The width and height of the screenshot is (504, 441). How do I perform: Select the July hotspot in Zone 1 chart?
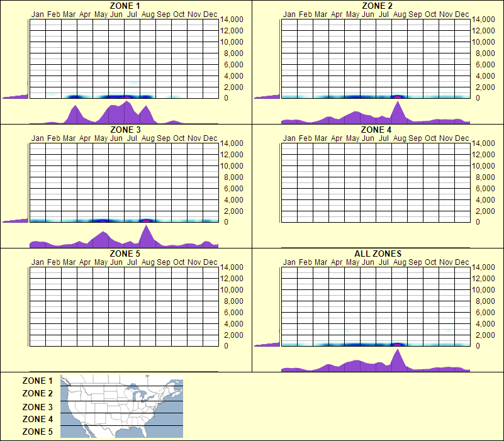coord(126,97)
